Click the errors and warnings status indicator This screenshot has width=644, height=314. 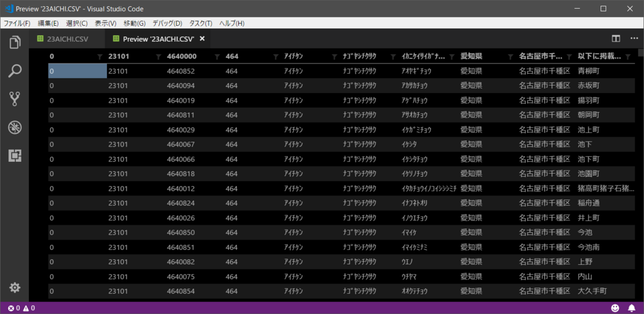tap(21, 308)
